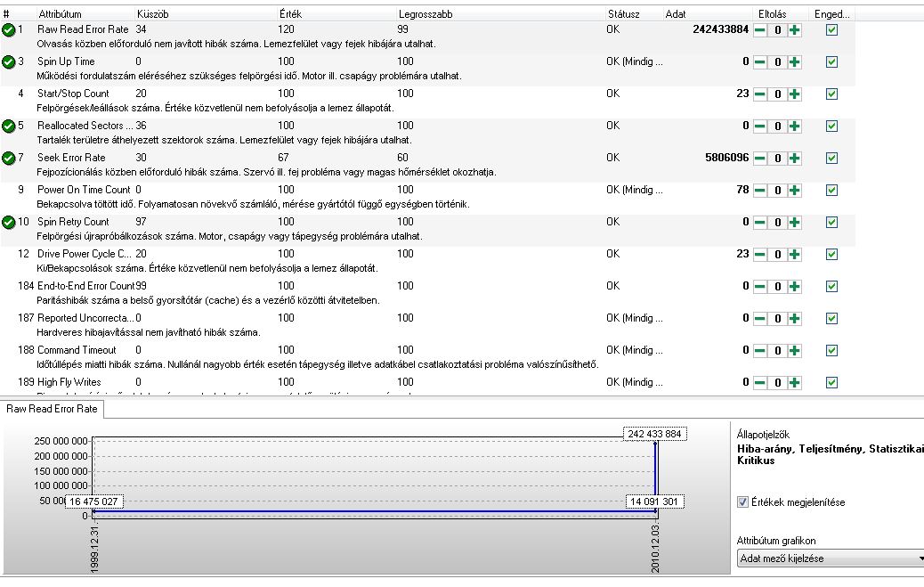924x587 pixels.
Task: Uncheck enabled box for High Fly Writes
Action: click(x=831, y=382)
